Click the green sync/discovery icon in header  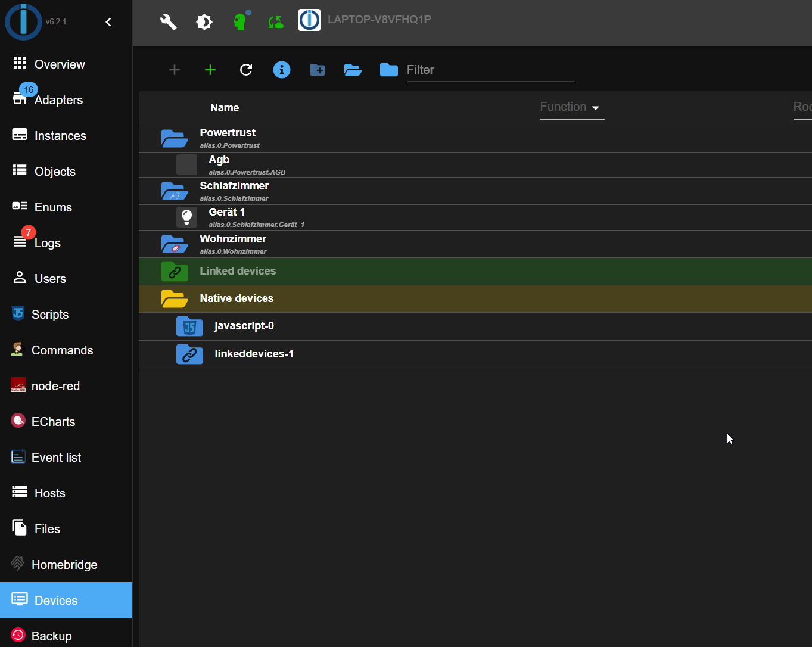(275, 21)
